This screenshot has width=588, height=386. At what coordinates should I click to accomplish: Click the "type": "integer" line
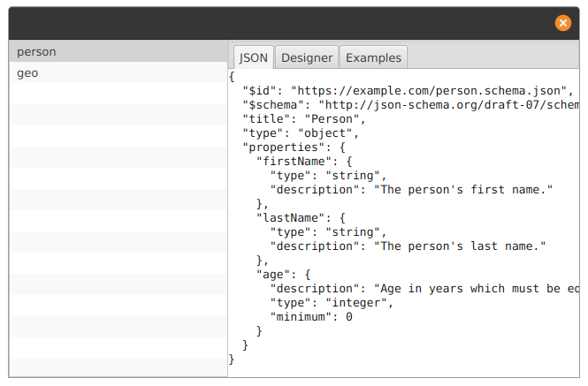point(332,303)
